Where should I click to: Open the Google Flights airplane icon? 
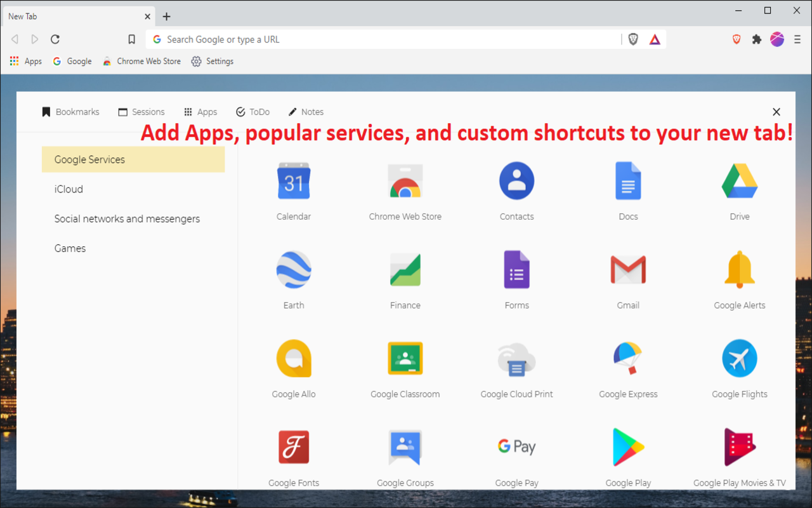(x=740, y=359)
